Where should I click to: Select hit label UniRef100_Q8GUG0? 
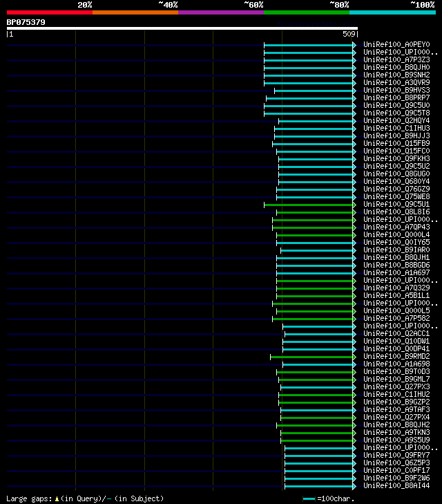396,174
